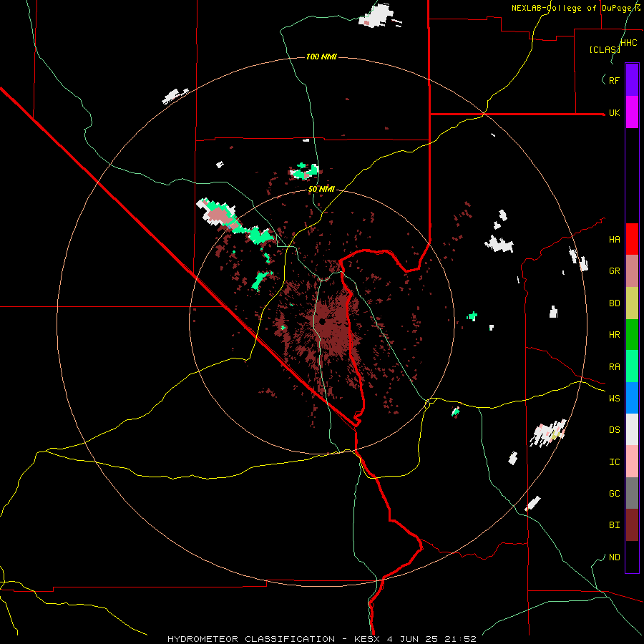
Task: Select the brown BI legend swatch
Action: [x=632, y=525]
